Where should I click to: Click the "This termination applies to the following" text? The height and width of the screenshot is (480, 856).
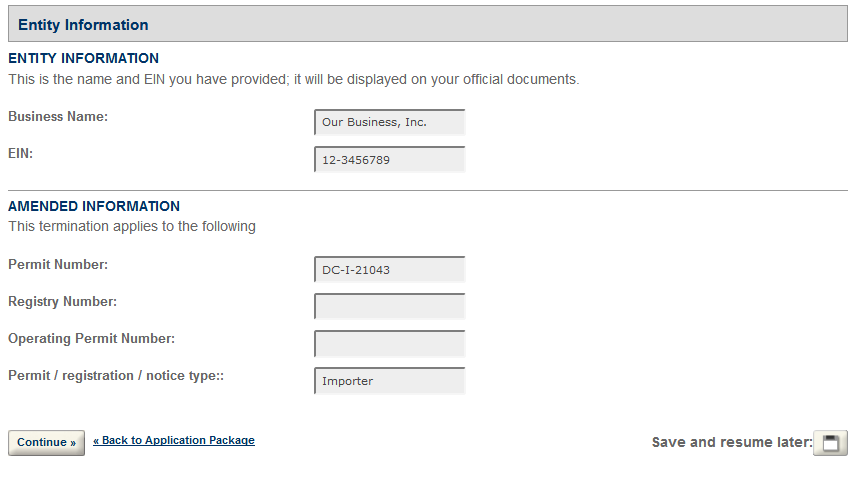point(132,227)
